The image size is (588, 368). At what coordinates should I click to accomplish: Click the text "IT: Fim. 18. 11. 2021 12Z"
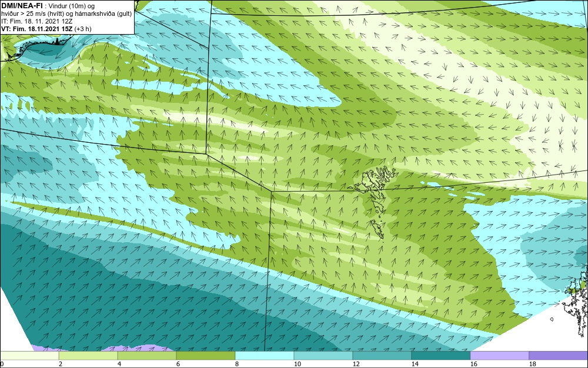(36, 21)
